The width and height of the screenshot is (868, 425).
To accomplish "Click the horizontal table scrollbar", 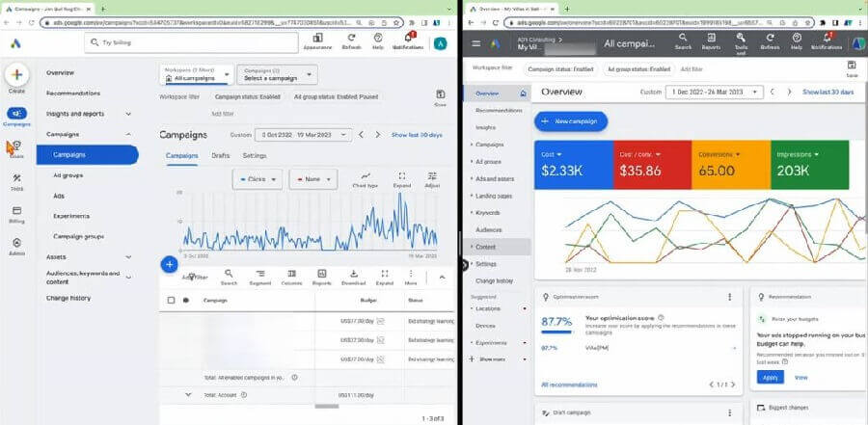I will click(327, 406).
